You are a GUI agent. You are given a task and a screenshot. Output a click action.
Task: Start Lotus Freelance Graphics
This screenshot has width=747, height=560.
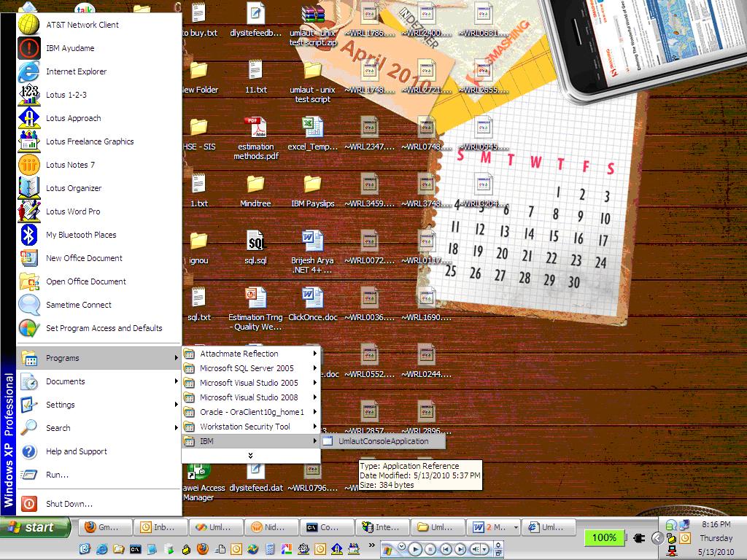point(99,141)
